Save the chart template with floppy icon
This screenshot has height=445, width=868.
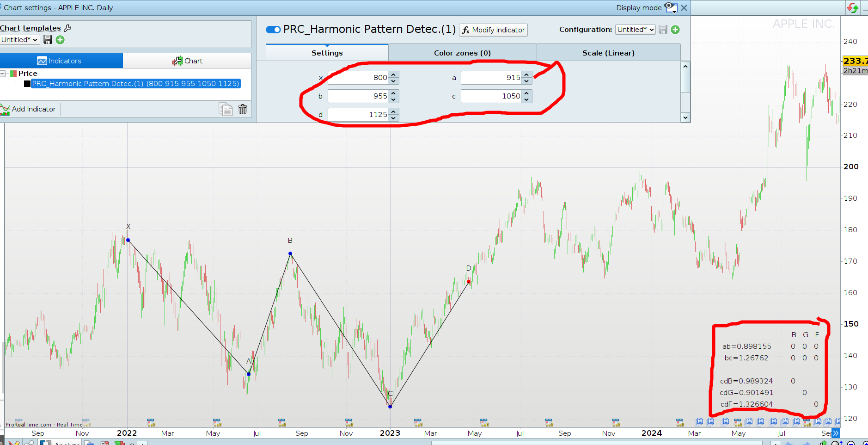click(48, 40)
